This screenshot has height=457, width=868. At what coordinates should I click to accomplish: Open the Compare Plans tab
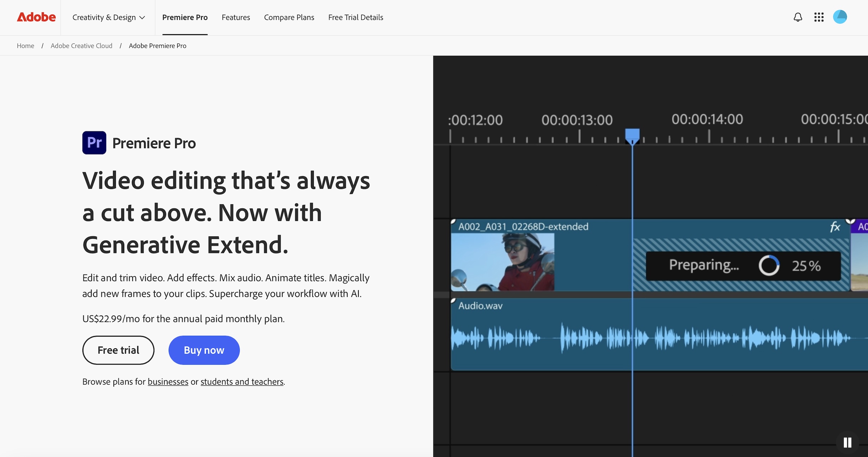pos(289,17)
